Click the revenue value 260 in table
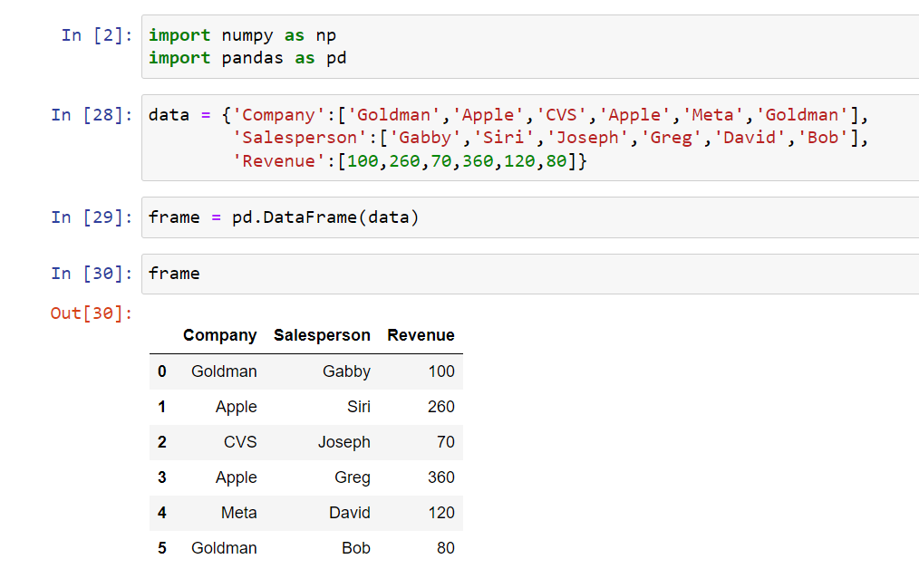 point(441,407)
